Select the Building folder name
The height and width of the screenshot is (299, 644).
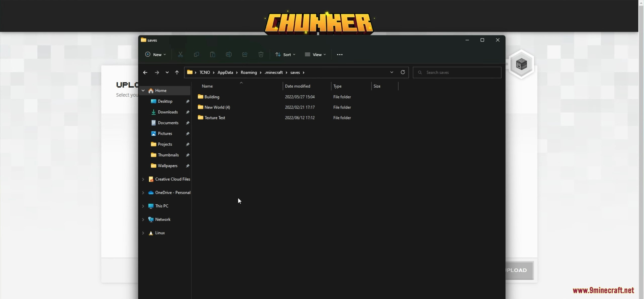(x=212, y=97)
